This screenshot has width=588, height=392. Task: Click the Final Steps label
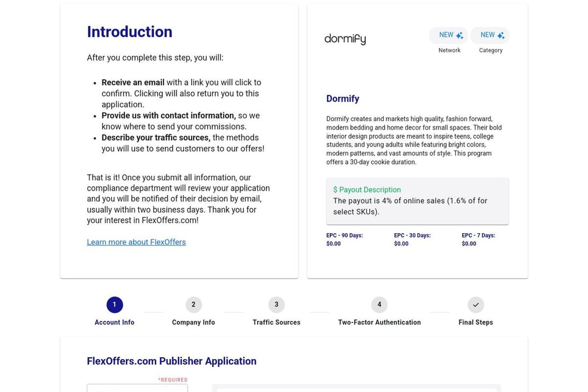pos(476,322)
